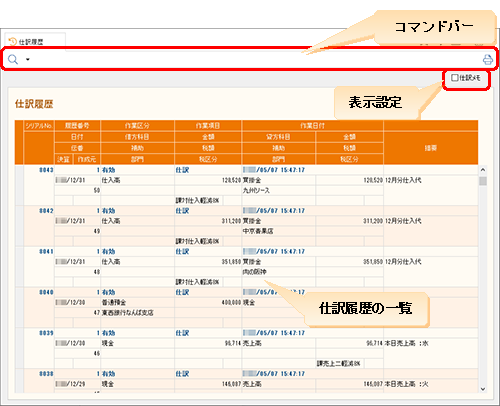The height and width of the screenshot is (406, 500).
Task: Open the dropdown arrow beside the search icon
Action: [x=28, y=60]
